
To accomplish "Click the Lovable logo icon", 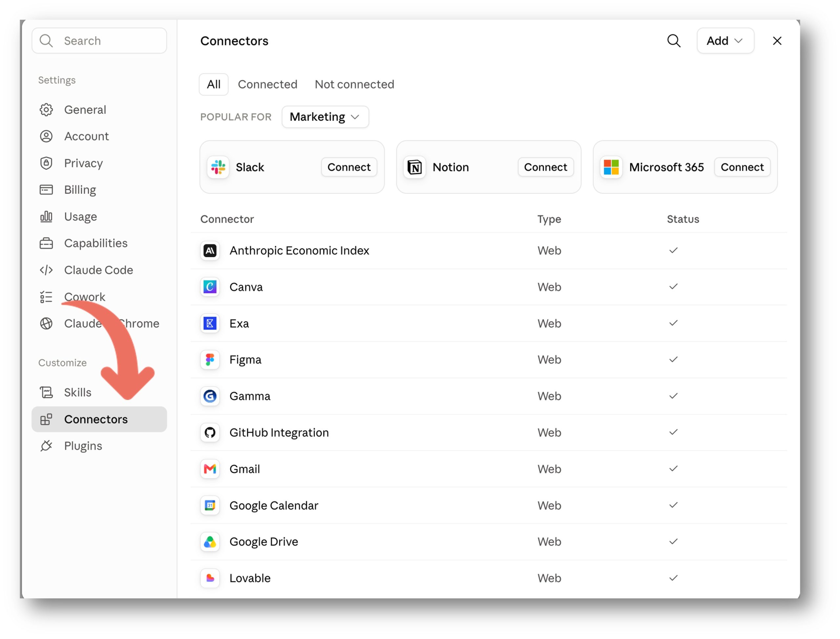I will (210, 578).
